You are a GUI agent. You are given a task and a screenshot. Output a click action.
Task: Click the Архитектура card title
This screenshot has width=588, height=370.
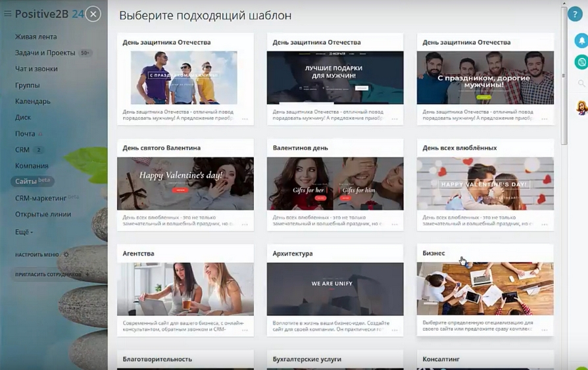point(293,253)
